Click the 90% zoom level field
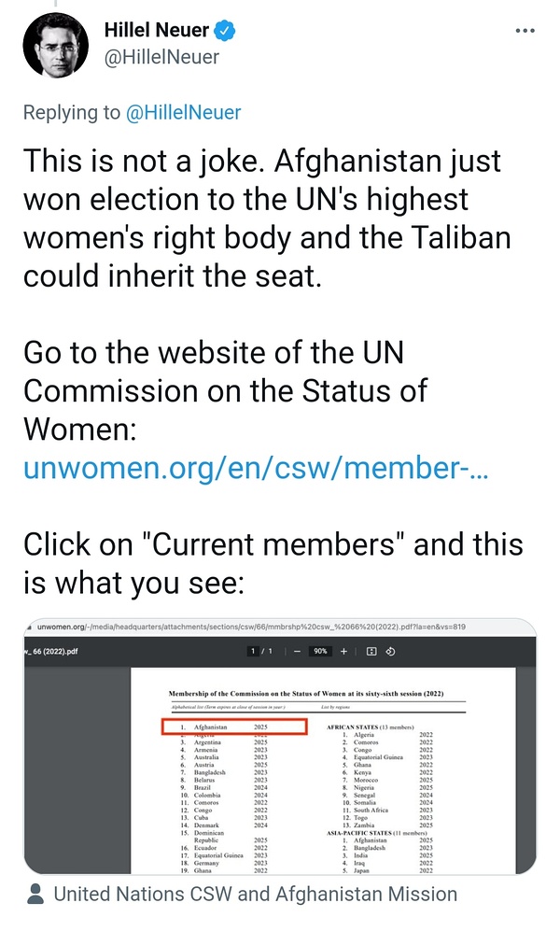The height and width of the screenshot is (931, 560). (319, 651)
